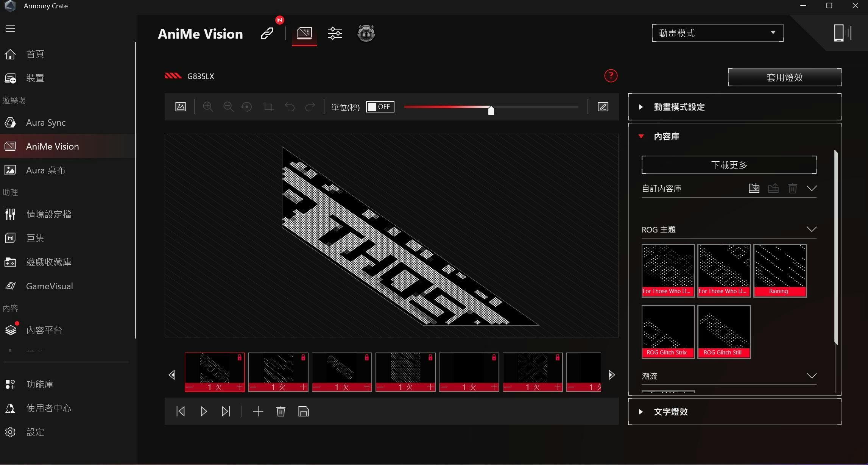This screenshot has height=465, width=868.
Task: Click the undo arrow icon
Action: [x=290, y=107]
